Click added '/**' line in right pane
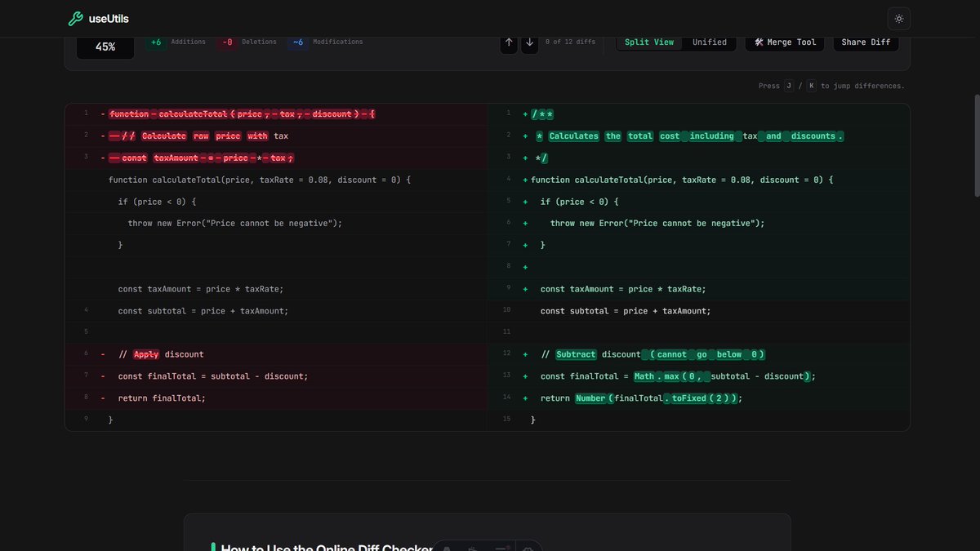980x551 pixels. [698, 114]
